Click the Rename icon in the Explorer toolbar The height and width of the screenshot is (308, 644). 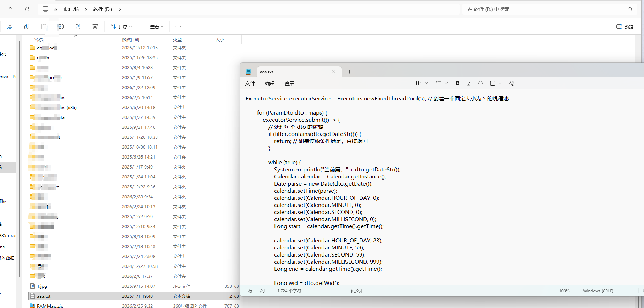tap(61, 27)
